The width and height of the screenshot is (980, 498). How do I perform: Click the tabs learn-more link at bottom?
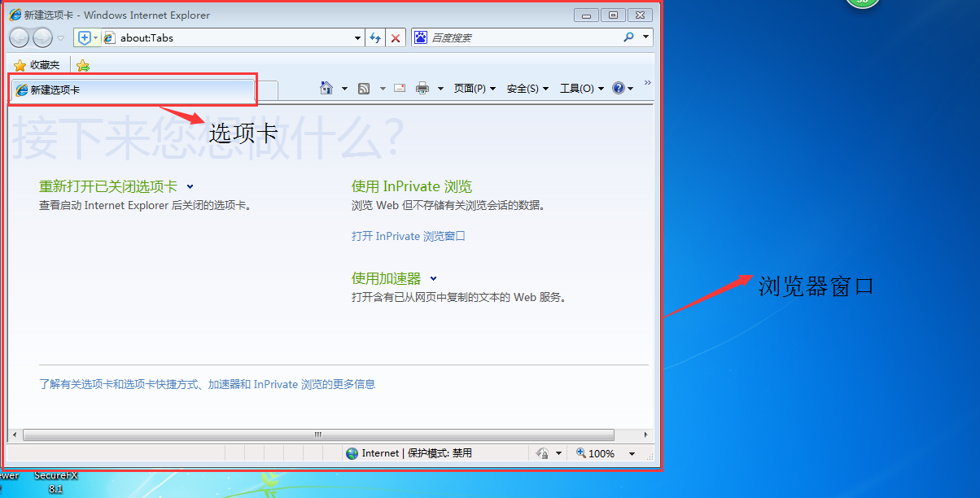[x=206, y=383]
